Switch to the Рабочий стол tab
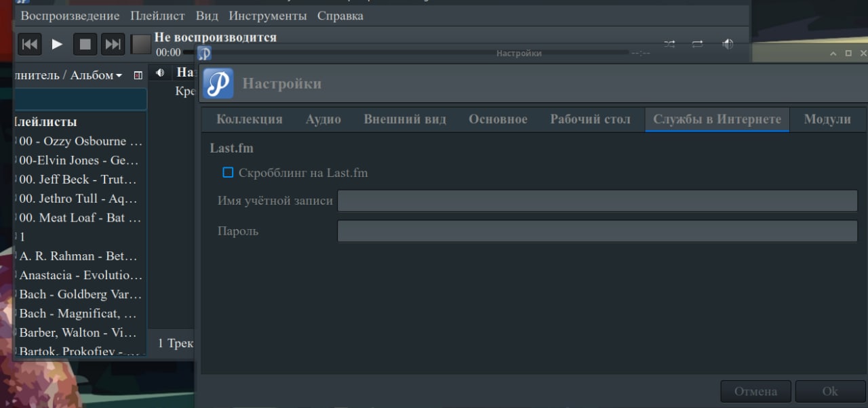The height and width of the screenshot is (408, 868). [591, 119]
